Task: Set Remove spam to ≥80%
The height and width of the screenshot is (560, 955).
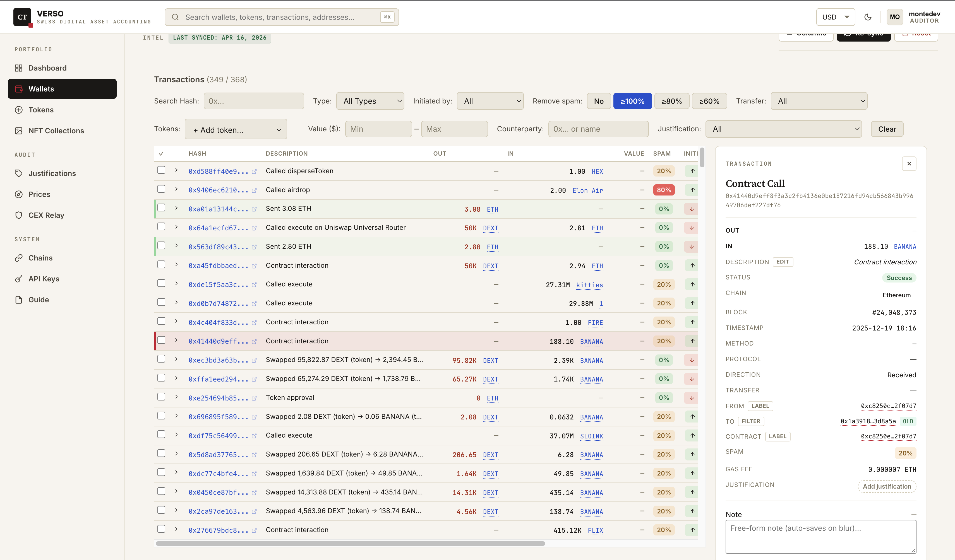Action: coord(671,101)
